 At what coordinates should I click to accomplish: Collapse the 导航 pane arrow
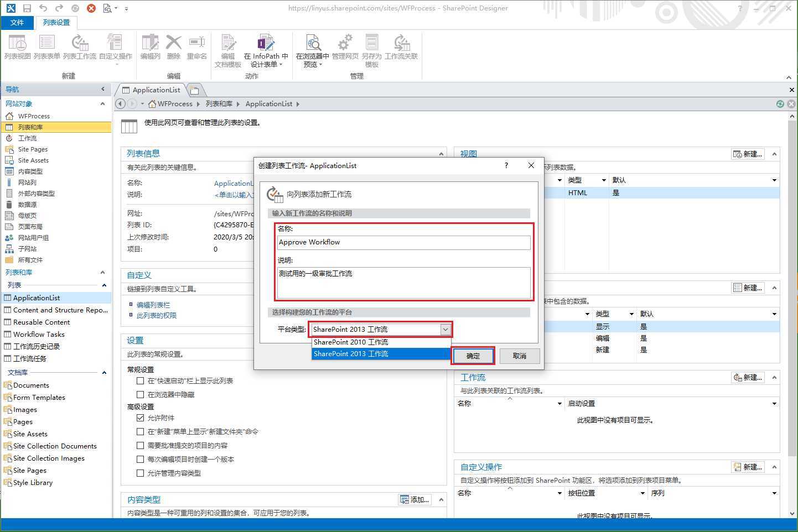pos(103,89)
